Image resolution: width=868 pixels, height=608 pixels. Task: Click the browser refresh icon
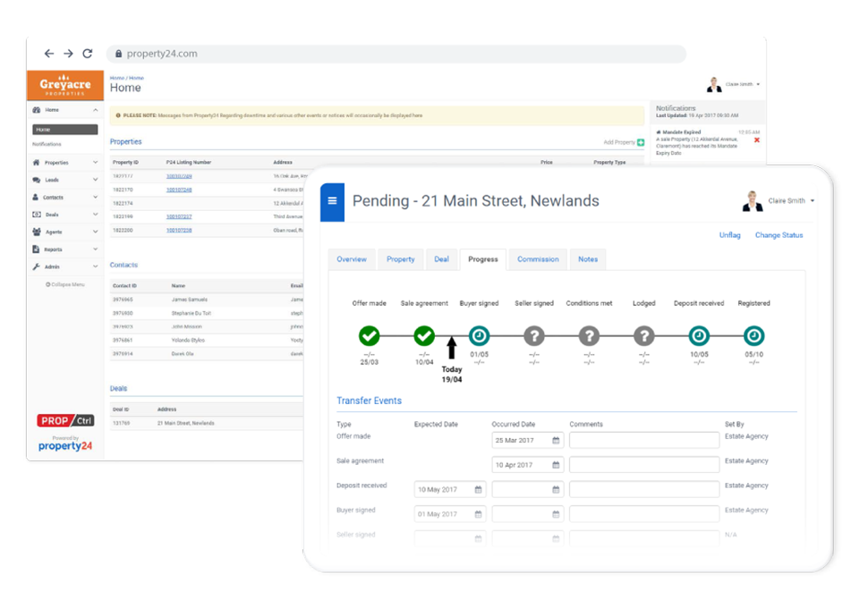pos(87,53)
